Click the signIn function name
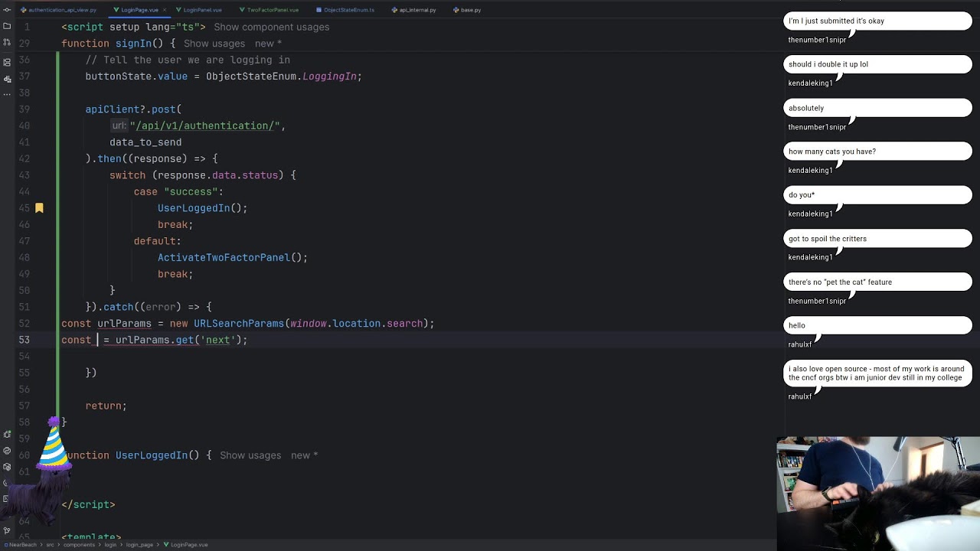The height and width of the screenshot is (551, 980). [x=133, y=44]
